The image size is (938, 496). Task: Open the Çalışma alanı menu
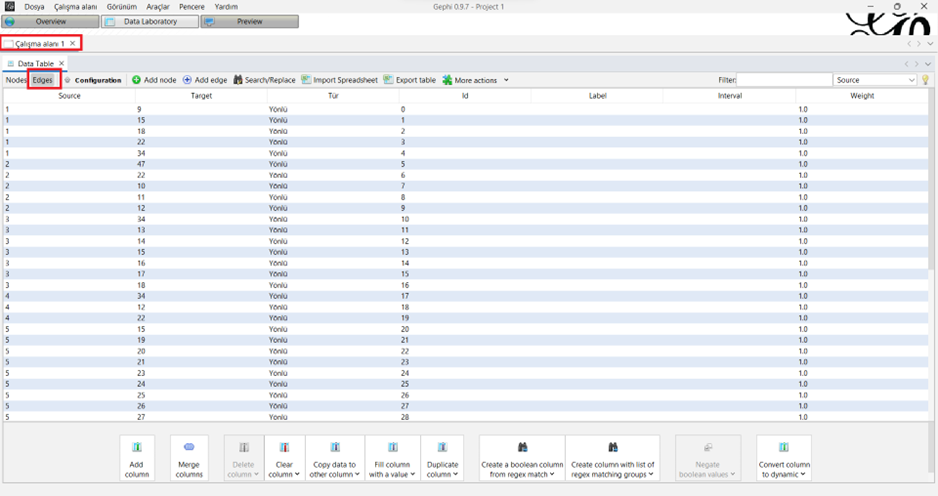pos(75,7)
